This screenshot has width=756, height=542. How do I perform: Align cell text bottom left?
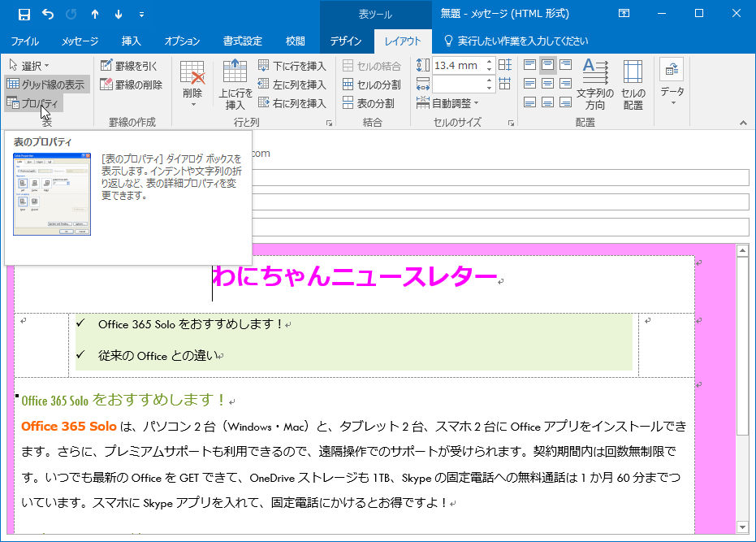click(530, 102)
